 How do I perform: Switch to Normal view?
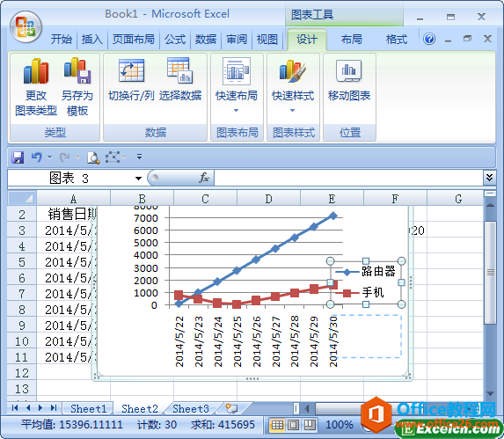[277, 425]
